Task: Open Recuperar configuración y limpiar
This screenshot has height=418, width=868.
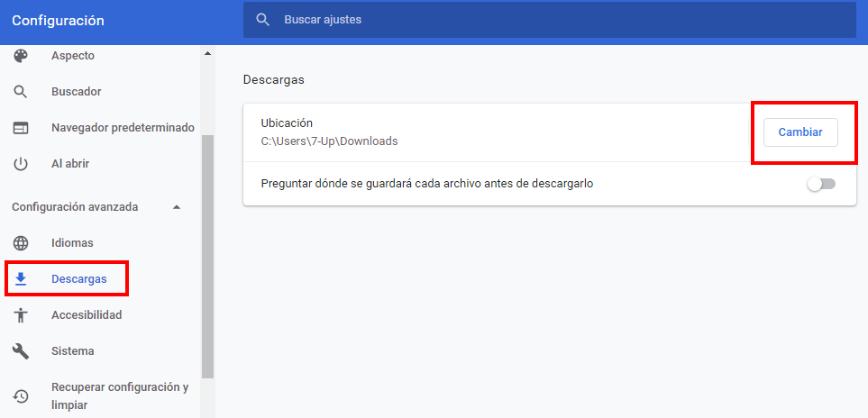Action: [x=120, y=395]
